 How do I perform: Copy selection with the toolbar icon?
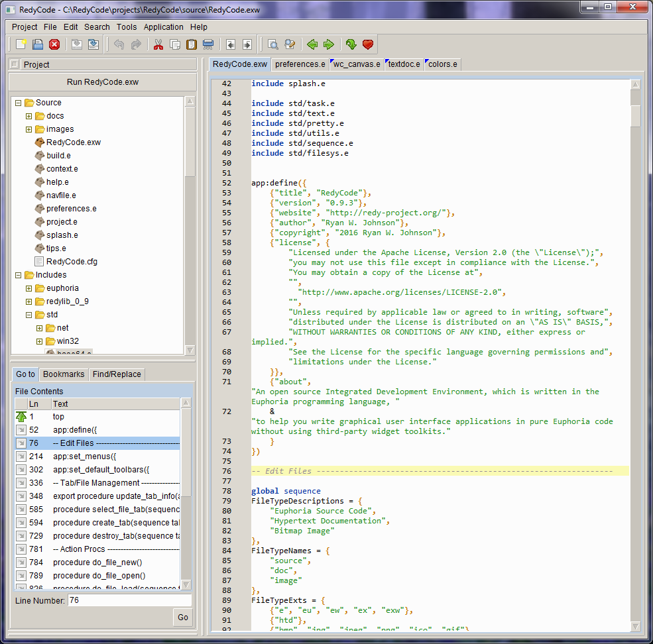[x=175, y=44]
